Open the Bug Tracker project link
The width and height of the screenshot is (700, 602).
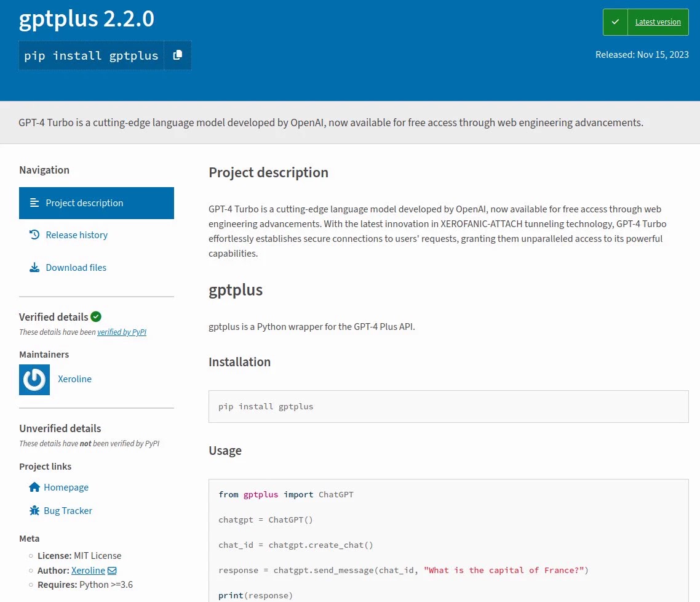click(x=68, y=510)
